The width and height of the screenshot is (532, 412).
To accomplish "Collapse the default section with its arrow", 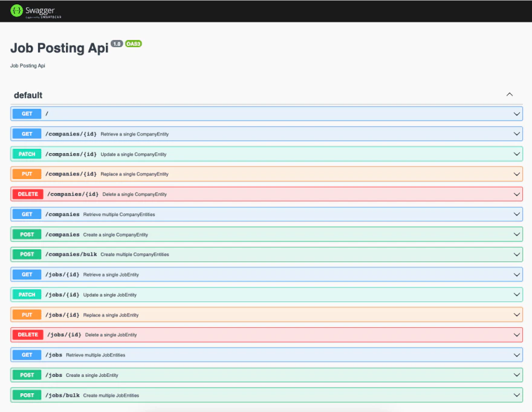I will tap(510, 94).
